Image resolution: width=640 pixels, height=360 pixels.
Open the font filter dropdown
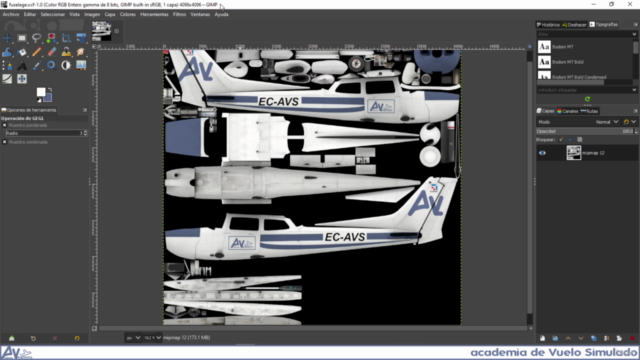tap(634, 34)
